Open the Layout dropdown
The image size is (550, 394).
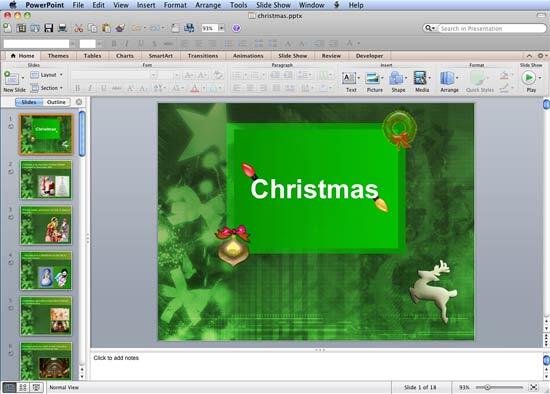click(x=46, y=75)
